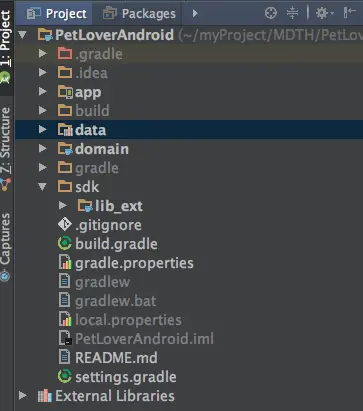
Task: Expand the data module
Action: [43, 129]
